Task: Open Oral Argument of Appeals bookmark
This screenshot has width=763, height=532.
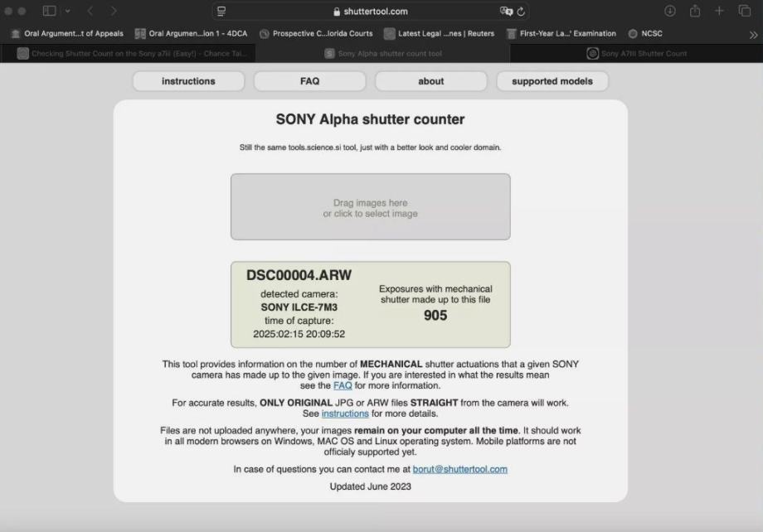Action: tap(67, 33)
